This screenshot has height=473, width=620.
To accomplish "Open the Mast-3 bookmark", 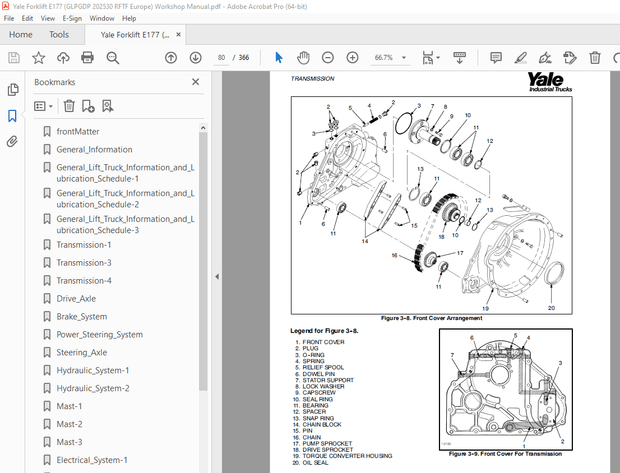I will pyautogui.click(x=69, y=442).
